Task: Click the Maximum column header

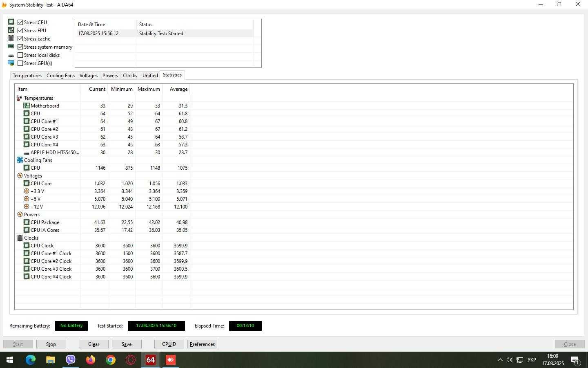Action: (x=149, y=89)
